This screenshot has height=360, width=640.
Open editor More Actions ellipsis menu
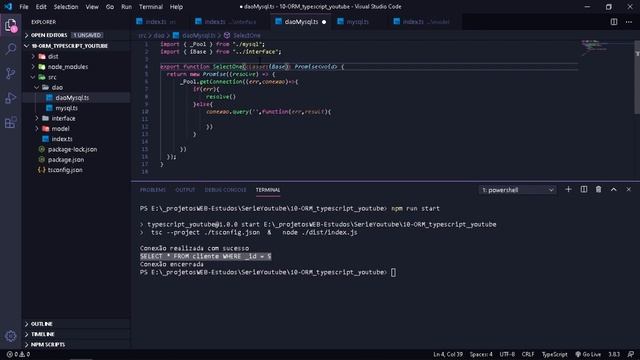(x=629, y=22)
